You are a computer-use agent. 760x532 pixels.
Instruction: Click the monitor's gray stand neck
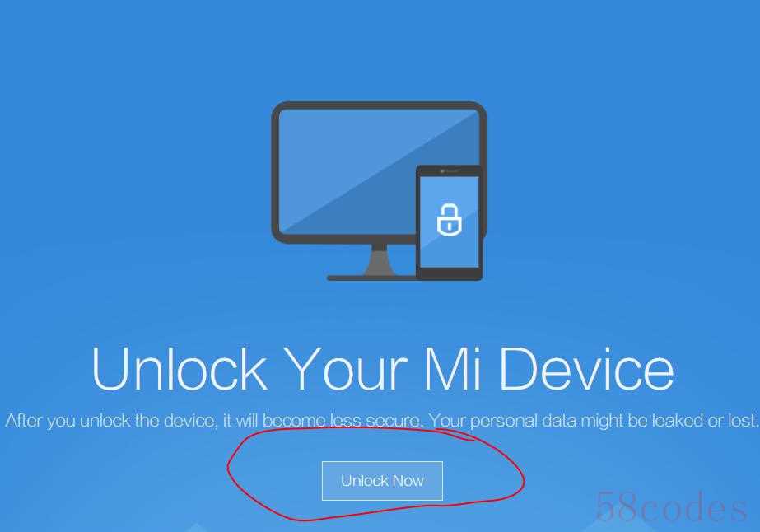379,259
